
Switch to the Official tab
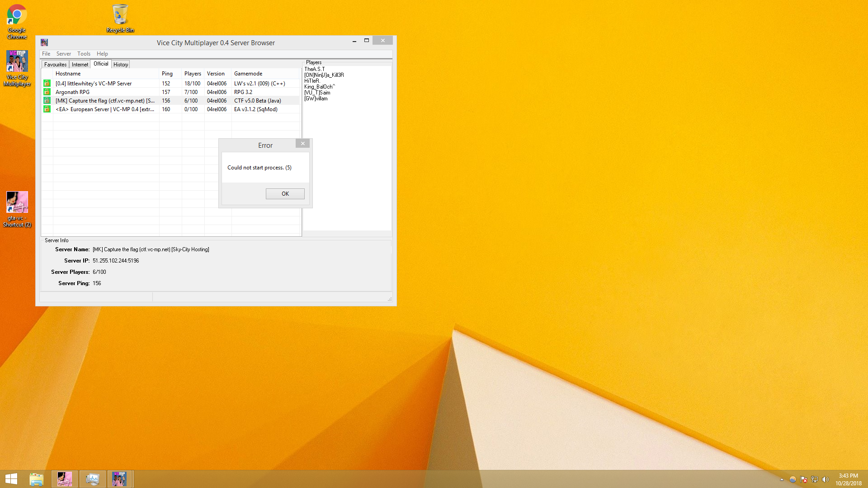pyautogui.click(x=101, y=64)
